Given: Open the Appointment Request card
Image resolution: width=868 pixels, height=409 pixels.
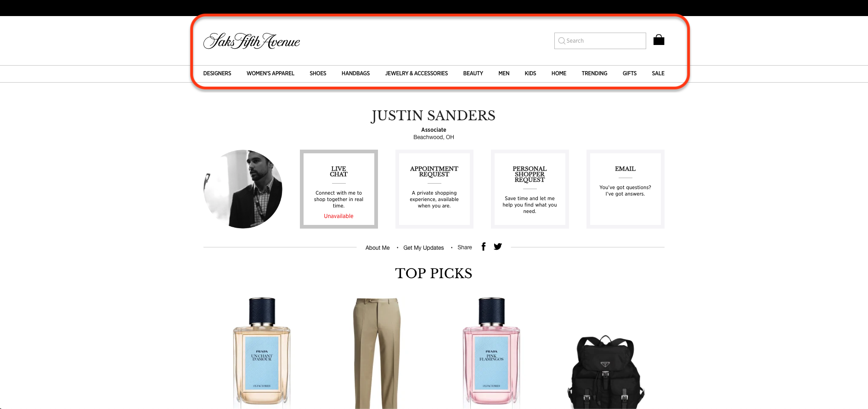Looking at the screenshot, I should pyautogui.click(x=434, y=189).
